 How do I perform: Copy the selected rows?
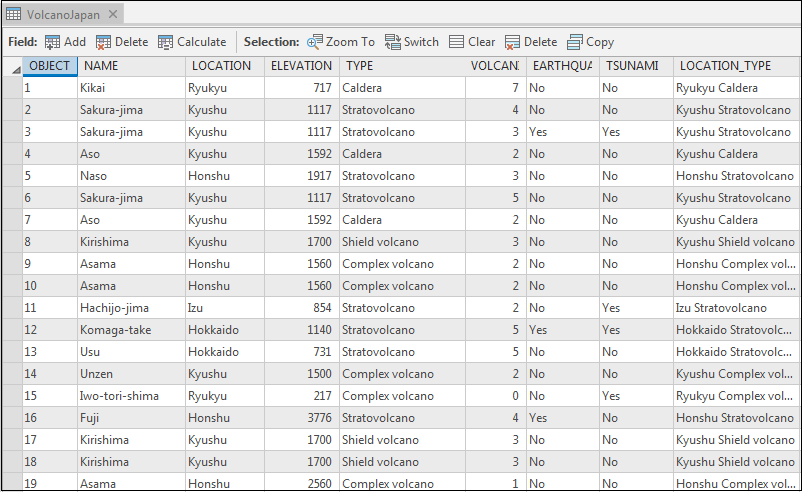click(590, 42)
